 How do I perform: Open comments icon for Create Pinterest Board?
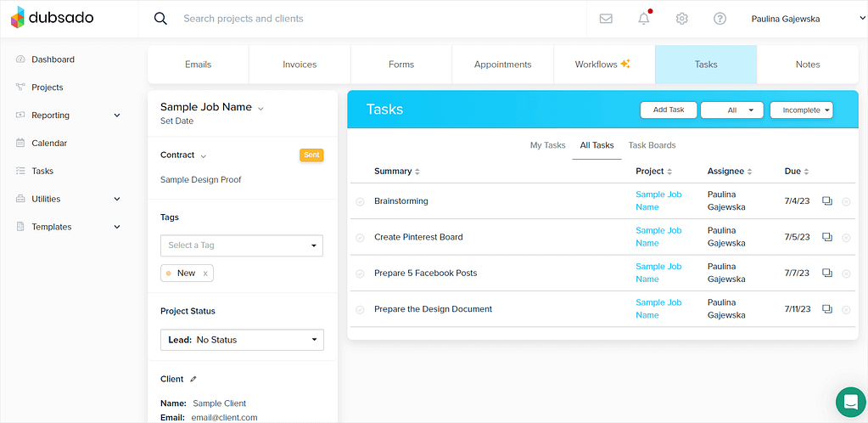pos(827,237)
